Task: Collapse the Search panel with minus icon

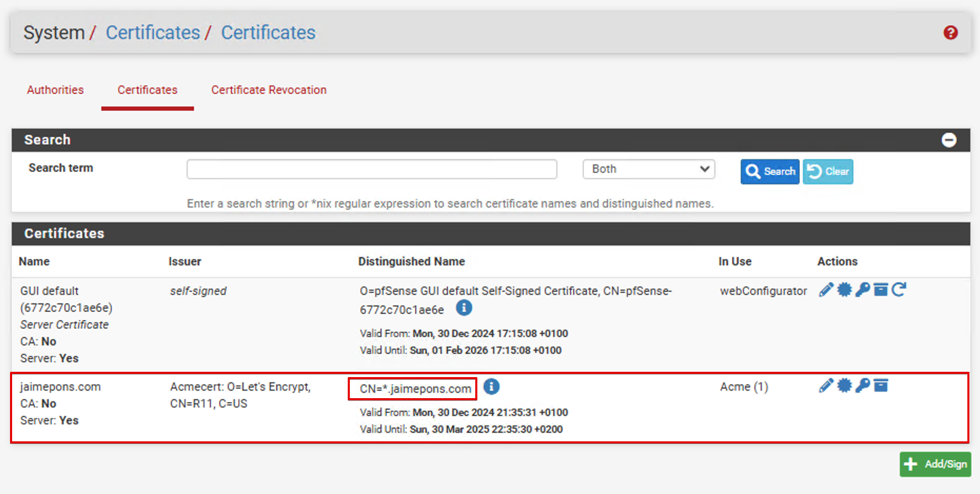Action: coord(948,140)
